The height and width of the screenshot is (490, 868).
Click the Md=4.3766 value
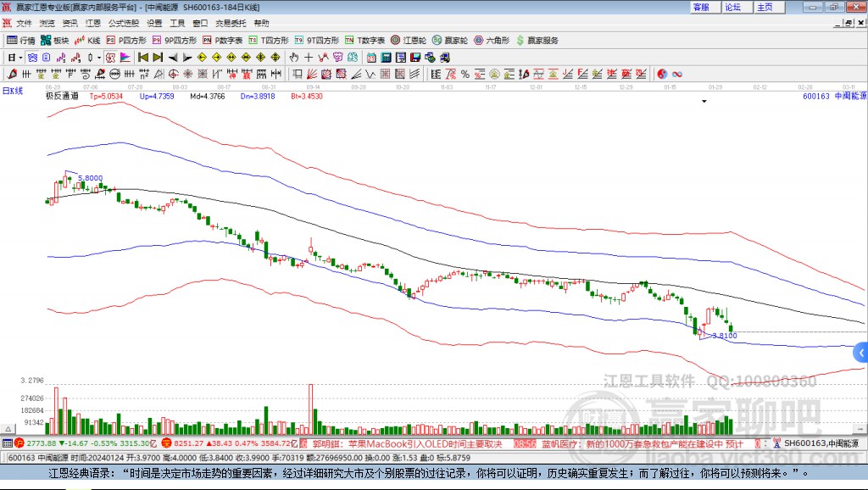(x=207, y=96)
